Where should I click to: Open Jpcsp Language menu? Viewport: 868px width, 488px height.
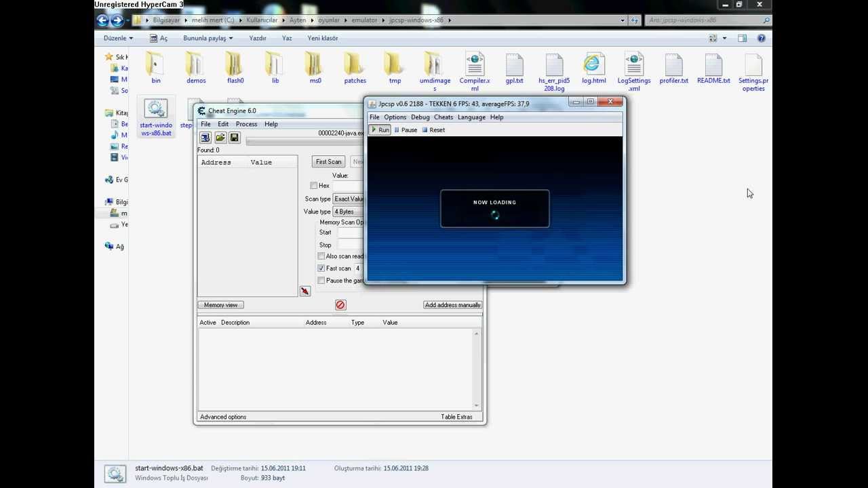point(471,117)
